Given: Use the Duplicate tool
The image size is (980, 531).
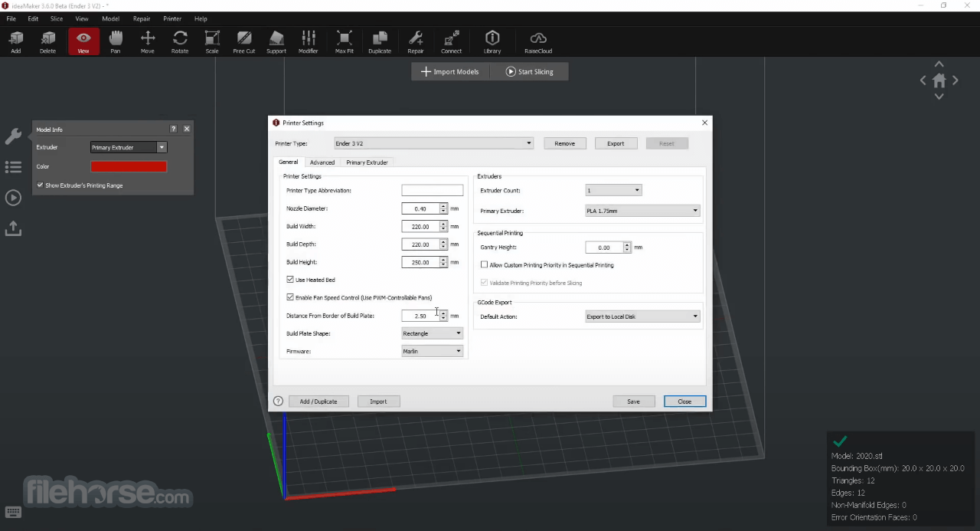Looking at the screenshot, I should click(x=379, y=41).
